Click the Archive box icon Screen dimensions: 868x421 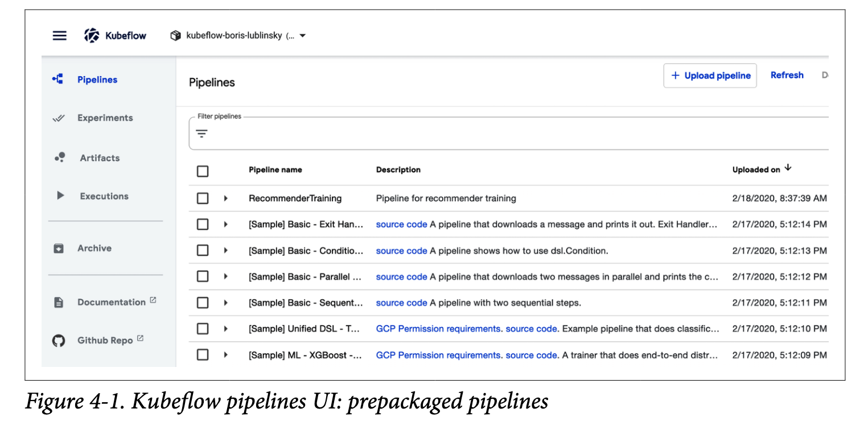tap(59, 249)
